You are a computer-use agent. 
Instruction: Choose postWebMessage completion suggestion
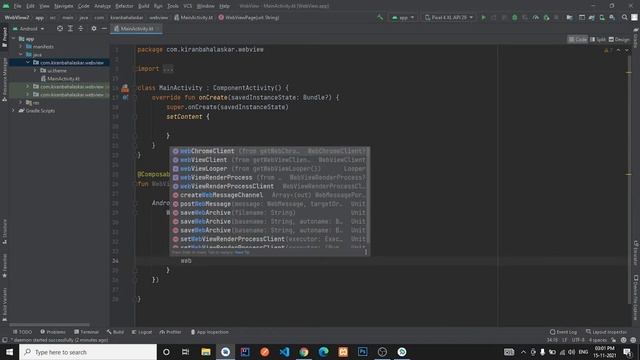pos(270,204)
